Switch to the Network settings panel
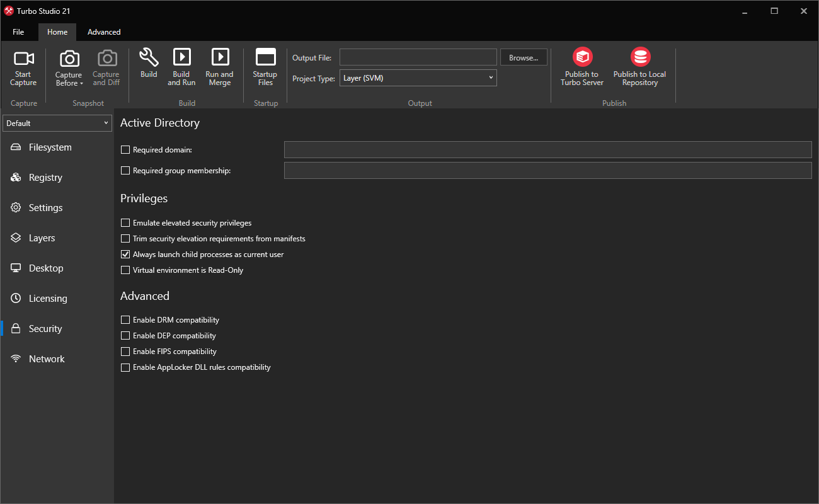This screenshot has height=504, width=819. click(46, 358)
